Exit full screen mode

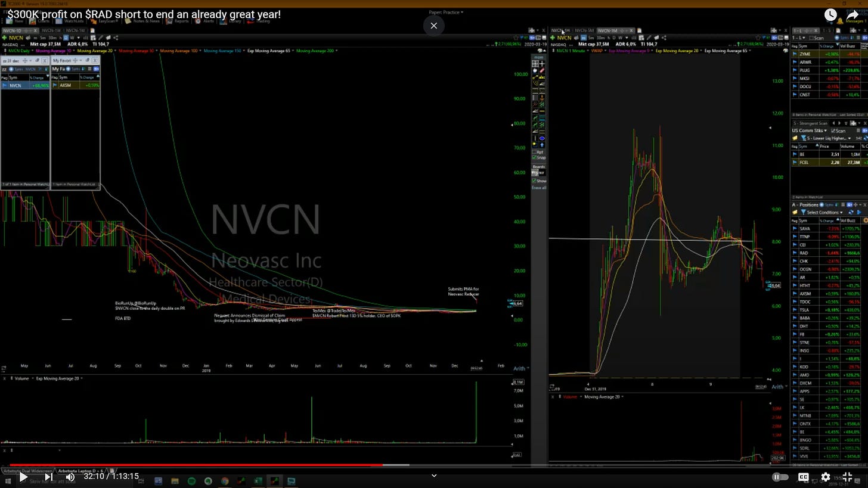[x=848, y=477]
